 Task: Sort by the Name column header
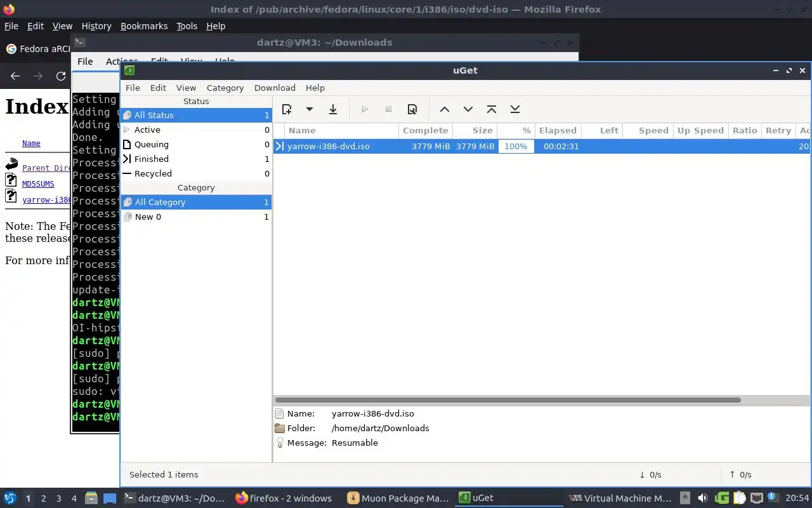[341, 130]
